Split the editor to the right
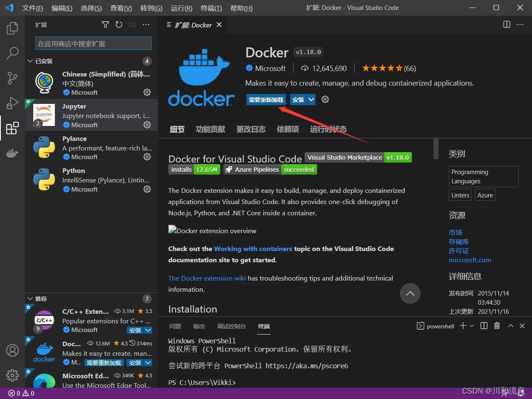532x399 pixels. pos(507,25)
